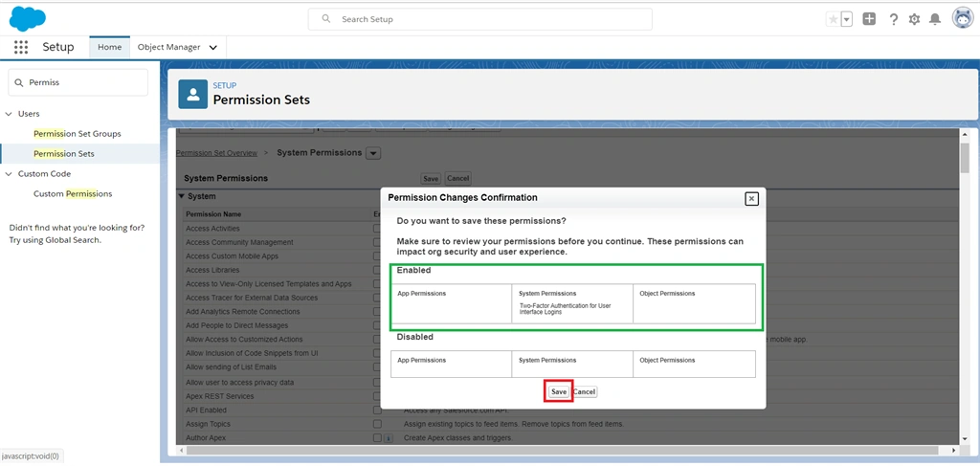Toggle the Access Tracer for External Data Sources checkbox
The height and width of the screenshot is (466, 980).
377,298
